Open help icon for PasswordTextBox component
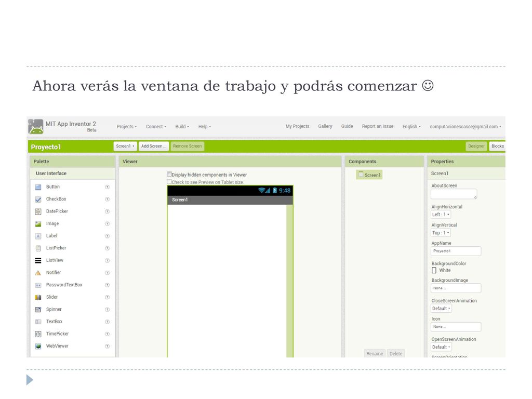 coord(107,285)
